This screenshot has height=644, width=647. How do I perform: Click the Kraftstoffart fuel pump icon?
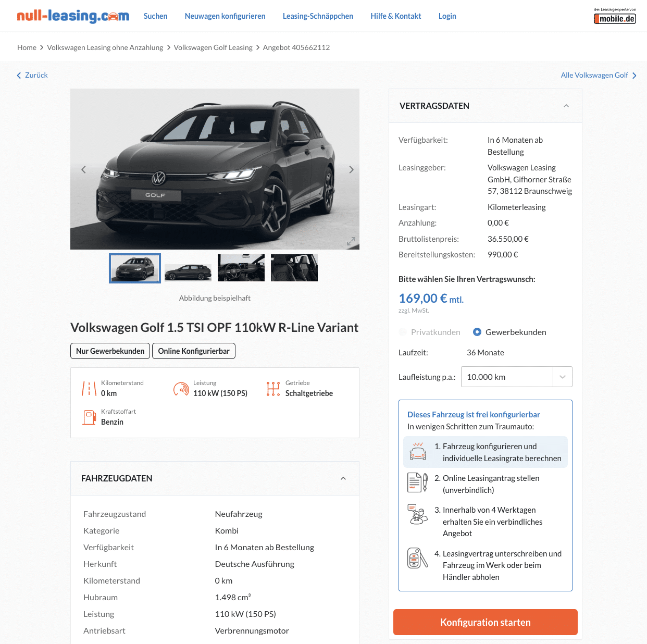(x=89, y=417)
